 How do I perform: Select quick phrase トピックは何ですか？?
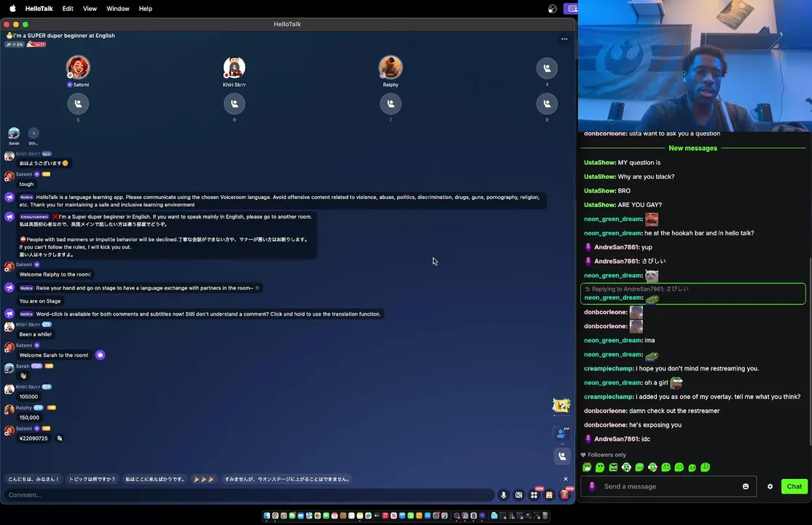[92, 479]
